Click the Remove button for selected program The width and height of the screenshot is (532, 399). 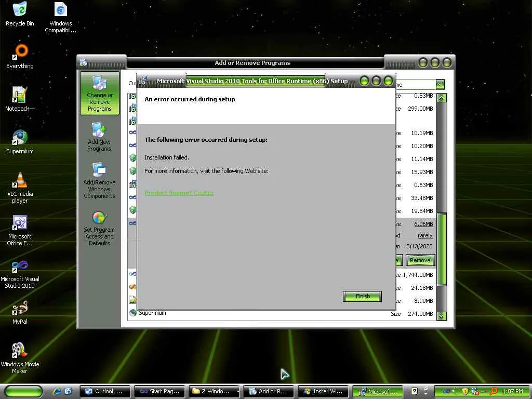[x=420, y=260]
